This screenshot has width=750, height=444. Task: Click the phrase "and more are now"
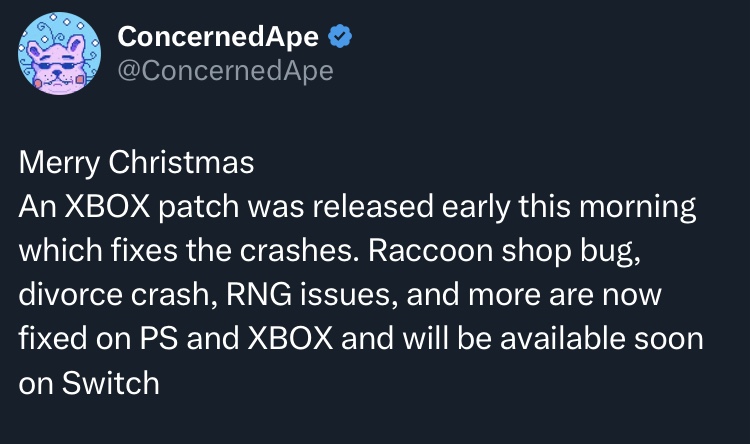click(534, 295)
